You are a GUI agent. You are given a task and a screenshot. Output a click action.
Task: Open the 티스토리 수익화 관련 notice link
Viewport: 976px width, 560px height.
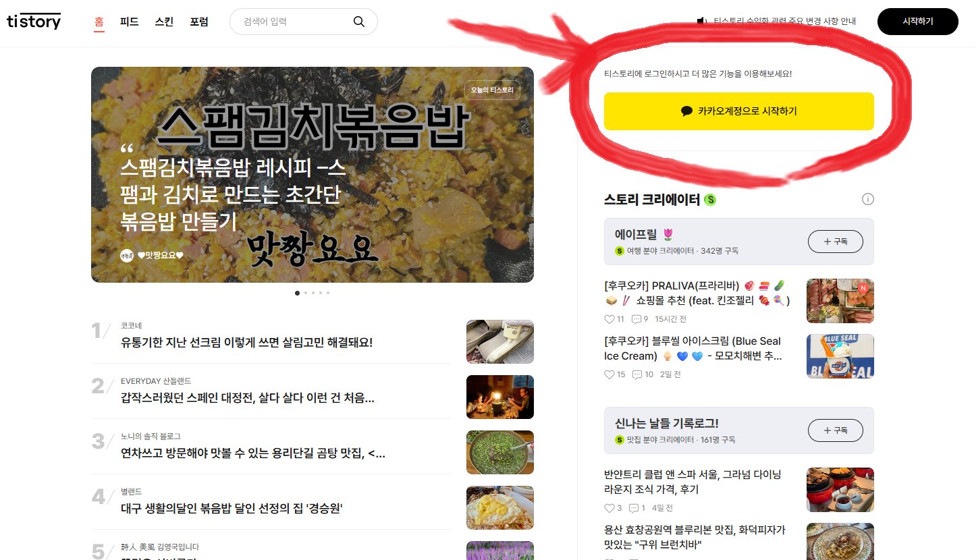point(785,22)
